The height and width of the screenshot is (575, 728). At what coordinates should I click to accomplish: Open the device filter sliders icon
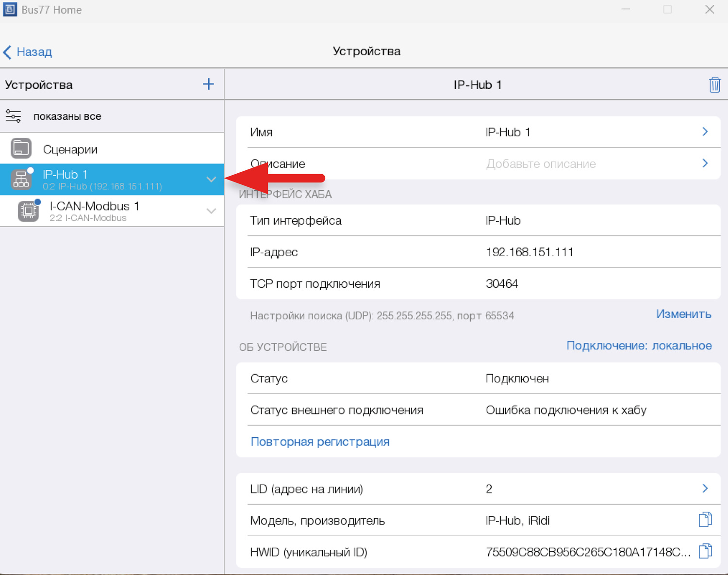(13, 116)
